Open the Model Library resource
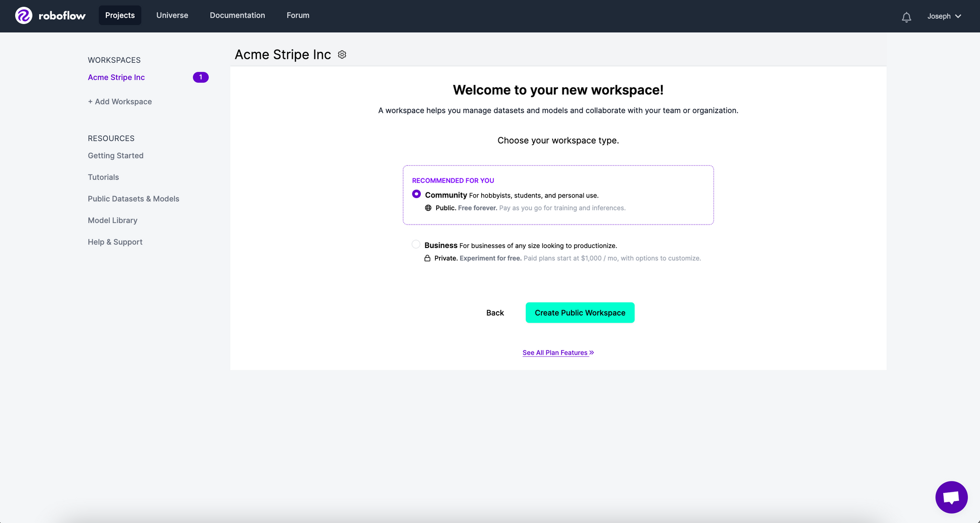This screenshot has height=523, width=980. (x=112, y=220)
